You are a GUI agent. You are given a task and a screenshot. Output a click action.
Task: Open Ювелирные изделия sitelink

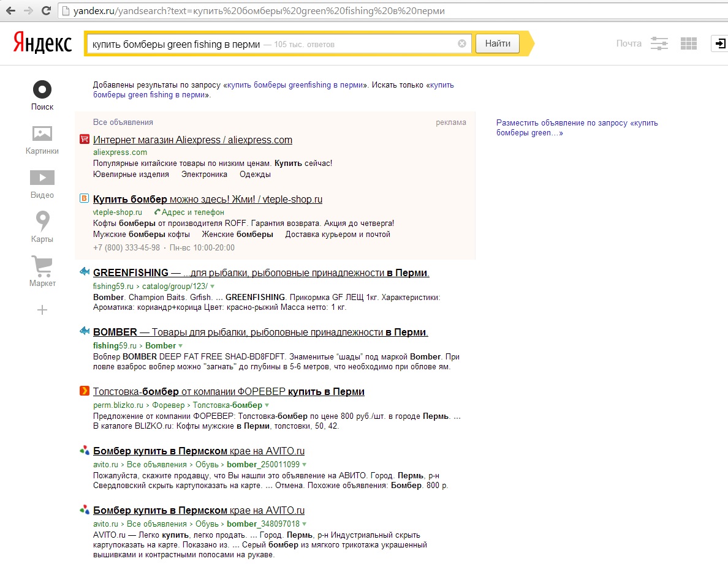point(131,175)
